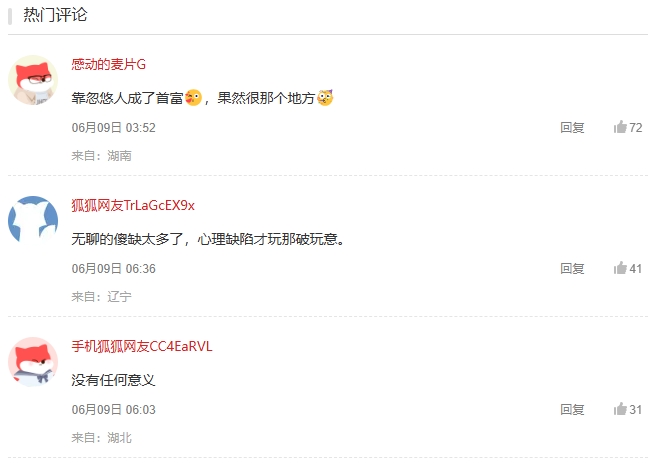Screen dimensions: 653x463
Task: Click thumbs-up icon showing 41 likes
Action: [620, 268]
